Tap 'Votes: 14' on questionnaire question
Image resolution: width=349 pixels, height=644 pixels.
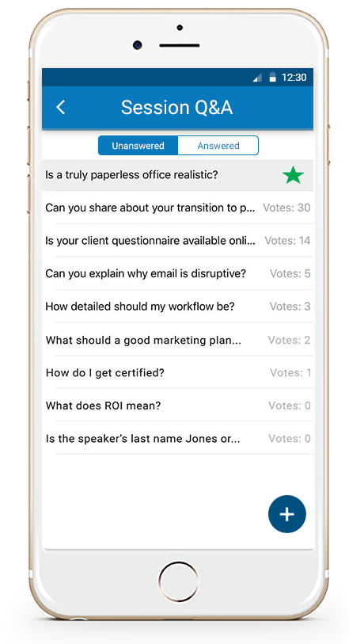(x=287, y=241)
